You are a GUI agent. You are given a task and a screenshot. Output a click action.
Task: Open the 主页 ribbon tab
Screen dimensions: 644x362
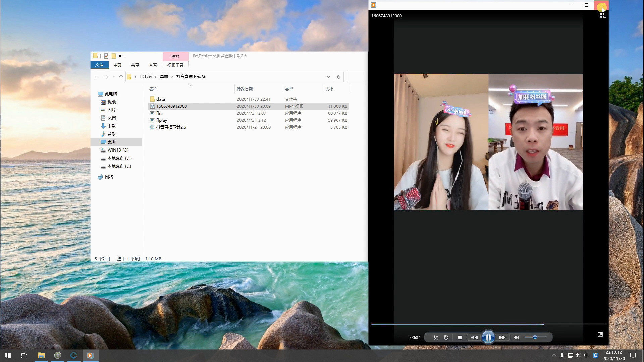tap(117, 65)
